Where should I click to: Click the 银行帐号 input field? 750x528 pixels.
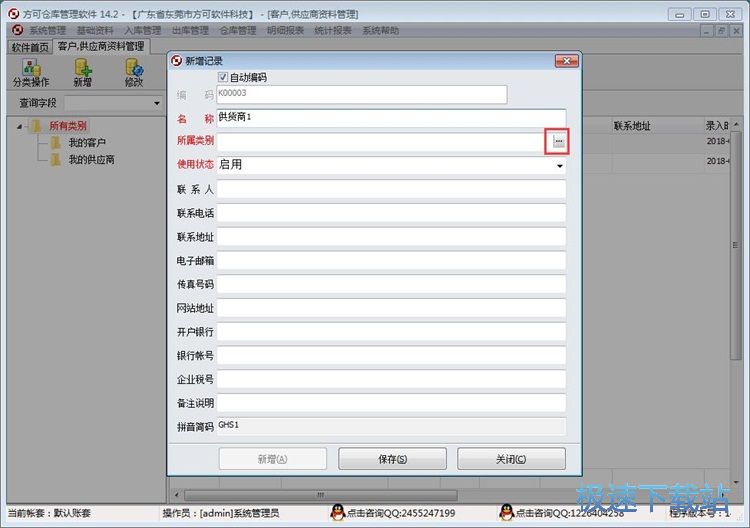[391, 355]
